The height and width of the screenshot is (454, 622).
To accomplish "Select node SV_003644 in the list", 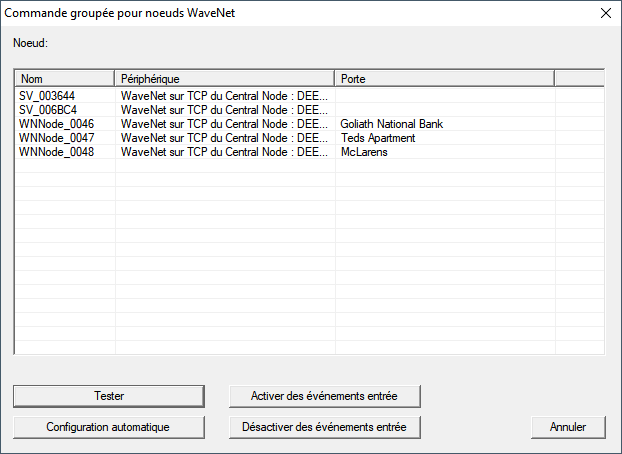I will tap(48, 96).
